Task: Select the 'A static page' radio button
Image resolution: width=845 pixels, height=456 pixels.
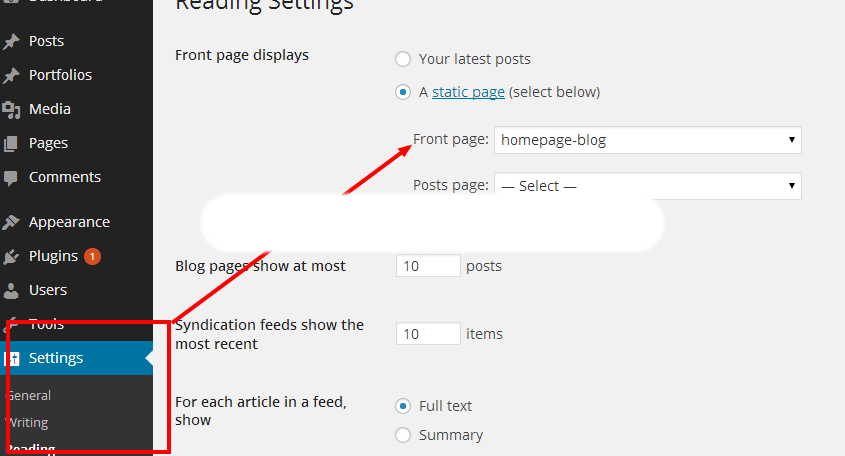Action: 403,92
